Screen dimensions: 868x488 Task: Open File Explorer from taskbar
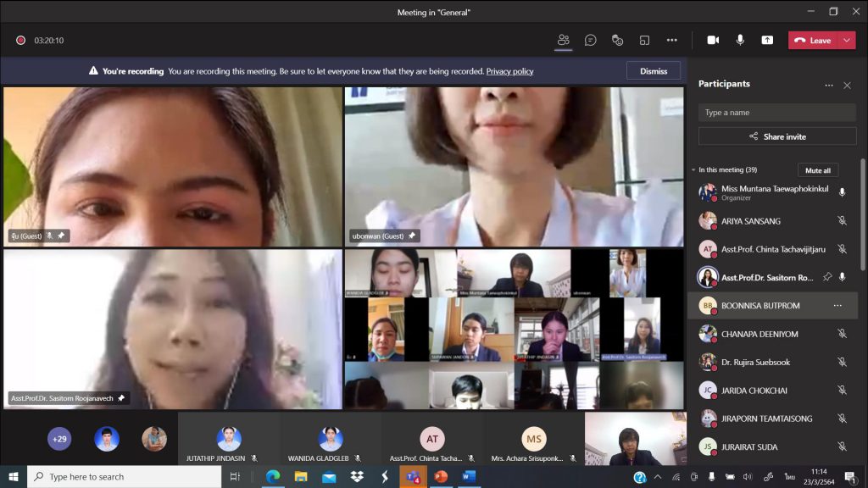click(x=301, y=476)
